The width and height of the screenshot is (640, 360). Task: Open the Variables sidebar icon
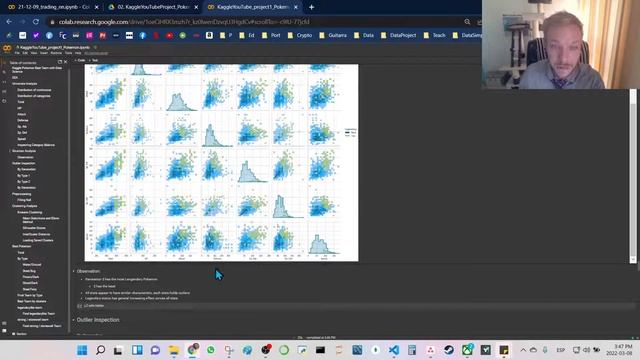tap(4, 82)
